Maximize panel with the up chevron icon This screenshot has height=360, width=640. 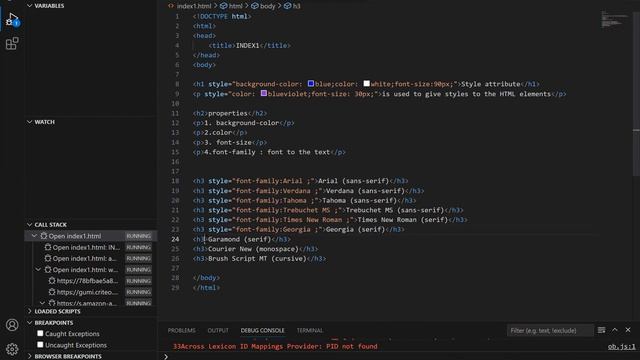[615, 330]
